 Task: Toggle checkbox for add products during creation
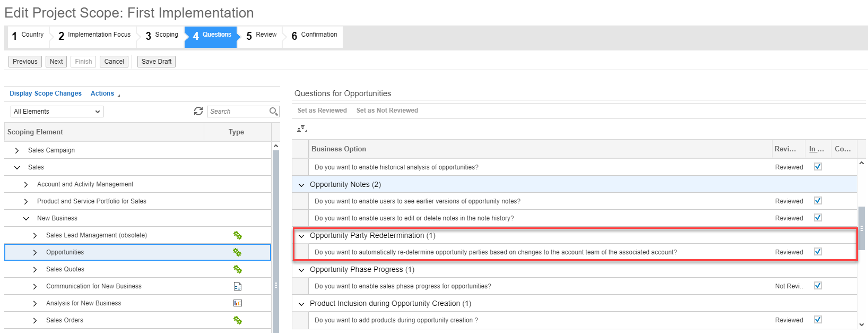point(818,320)
